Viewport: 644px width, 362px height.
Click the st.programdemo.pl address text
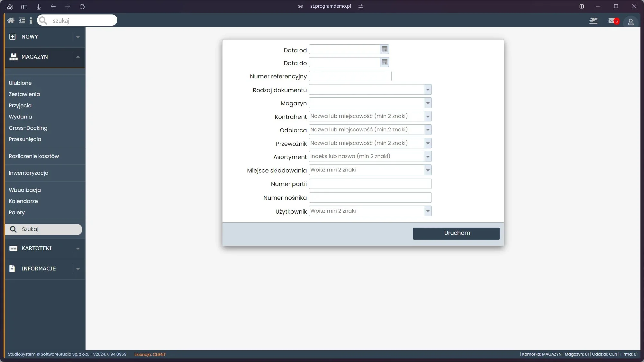point(331,6)
